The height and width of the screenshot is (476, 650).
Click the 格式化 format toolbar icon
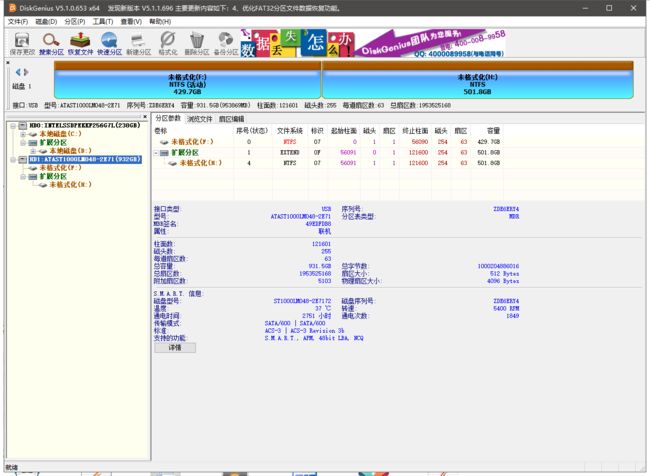(167, 44)
